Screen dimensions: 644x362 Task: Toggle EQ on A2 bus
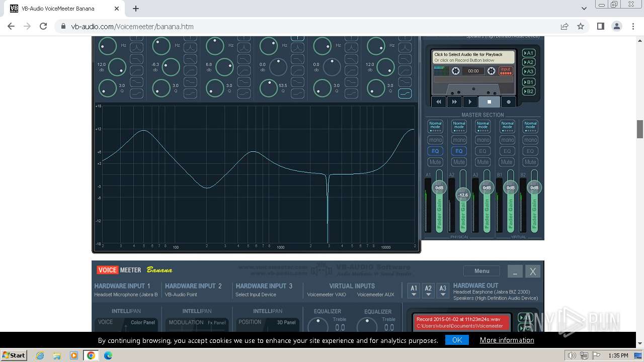click(459, 151)
